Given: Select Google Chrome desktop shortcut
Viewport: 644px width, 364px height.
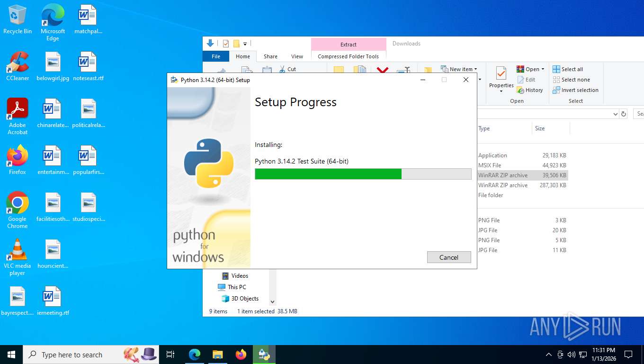Looking at the screenshot, I should [18, 210].
